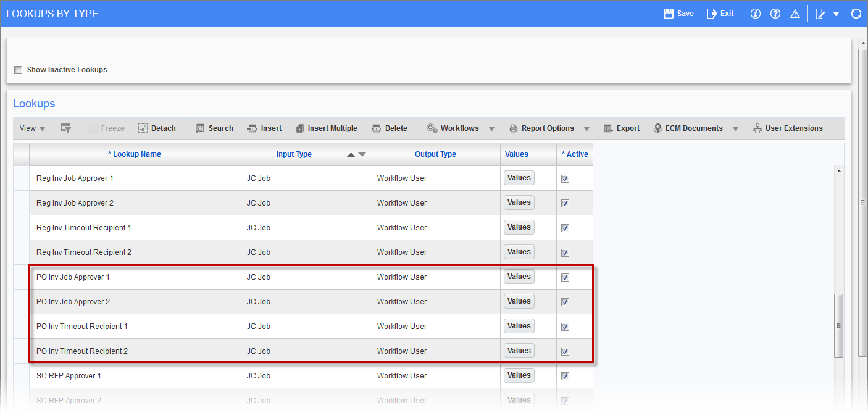Click Values button for SC RFP Approver 1
868x413 pixels.
coord(519,375)
